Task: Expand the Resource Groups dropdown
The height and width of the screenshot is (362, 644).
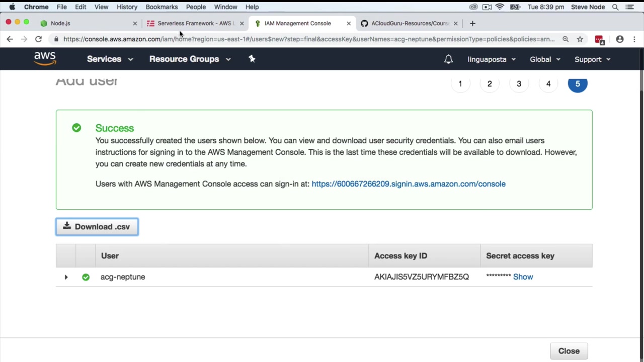Action: (190, 59)
